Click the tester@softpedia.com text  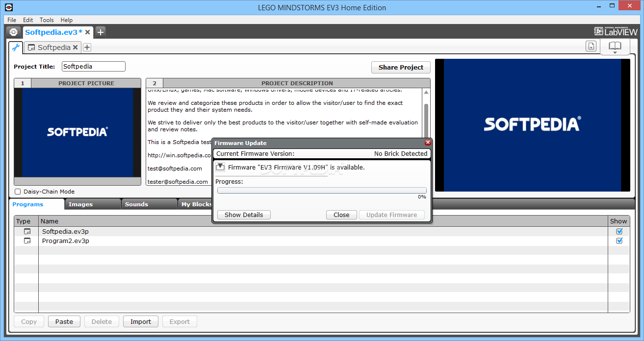pyautogui.click(x=178, y=181)
